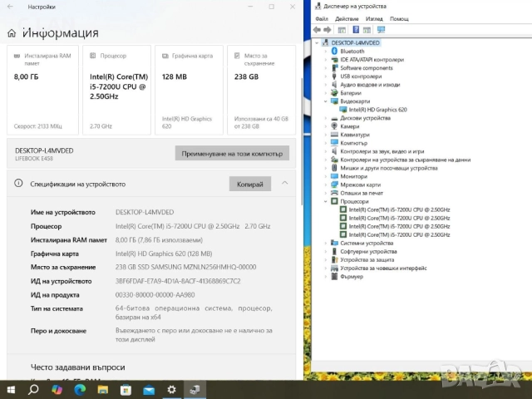Select the Камери category icon
The image size is (532, 399).
pos(334,126)
